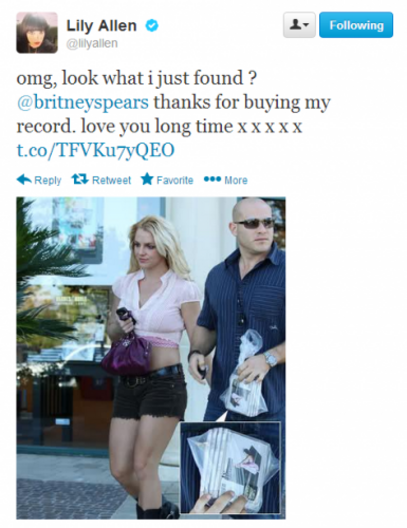Screen dimensions: 407x528
Task: Toggle the Following button
Action: click(x=356, y=25)
